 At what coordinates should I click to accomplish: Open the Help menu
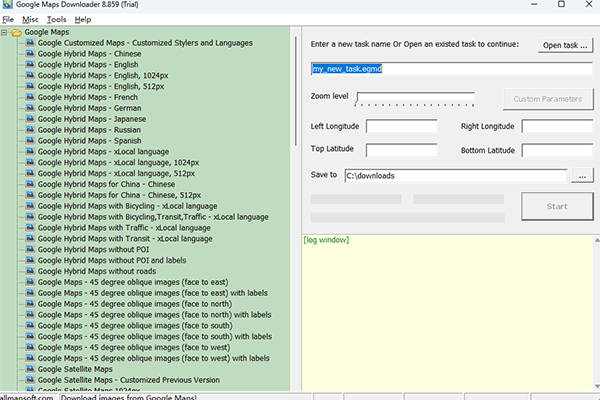tap(83, 20)
